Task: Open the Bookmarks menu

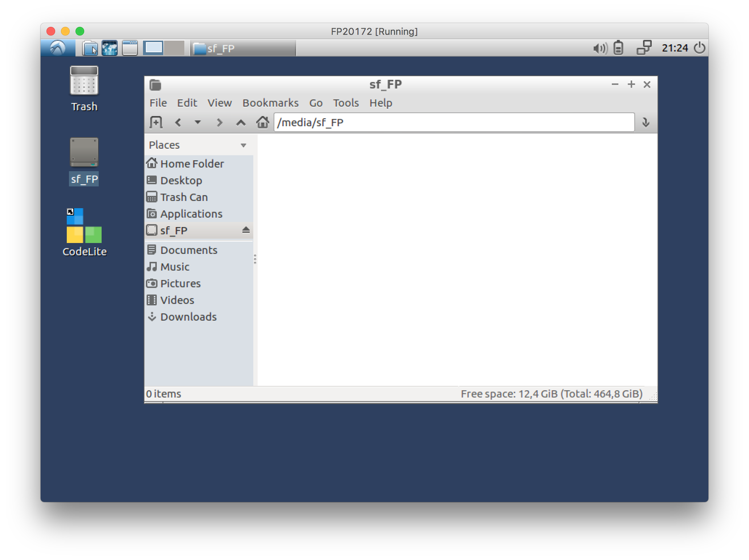Action: (x=270, y=103)
